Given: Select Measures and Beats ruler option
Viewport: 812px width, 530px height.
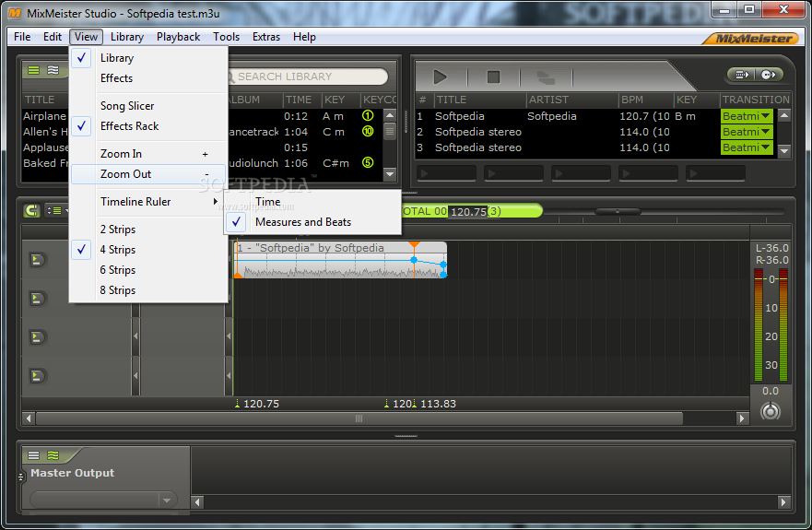Looking at the screenshot, I should 312,222.
